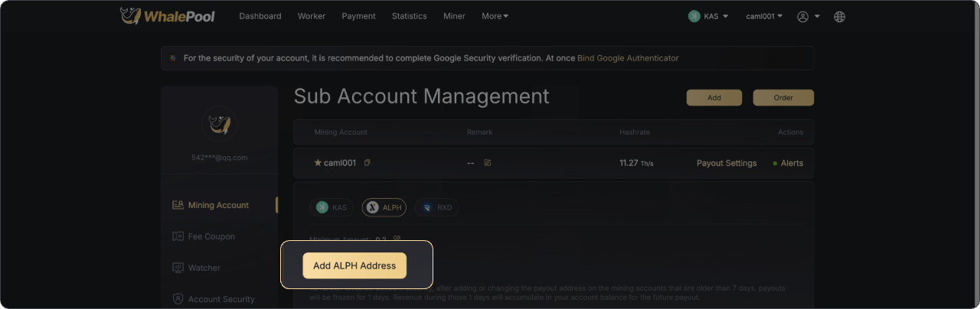Open the language globe icon
Image resolution: width=980 pixels, height=309 pixels.
point(839,16)
